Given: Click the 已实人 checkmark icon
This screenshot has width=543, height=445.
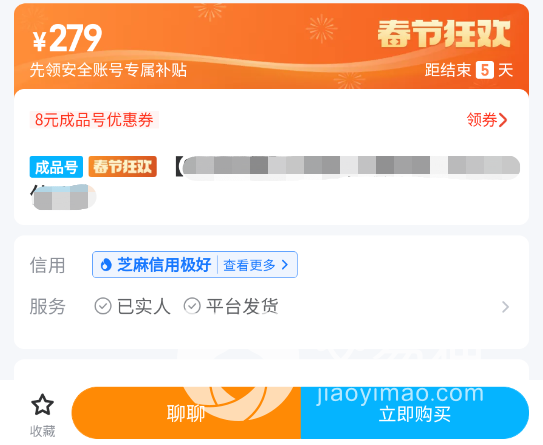Looking at the screenshot, I should pos(103,306).
